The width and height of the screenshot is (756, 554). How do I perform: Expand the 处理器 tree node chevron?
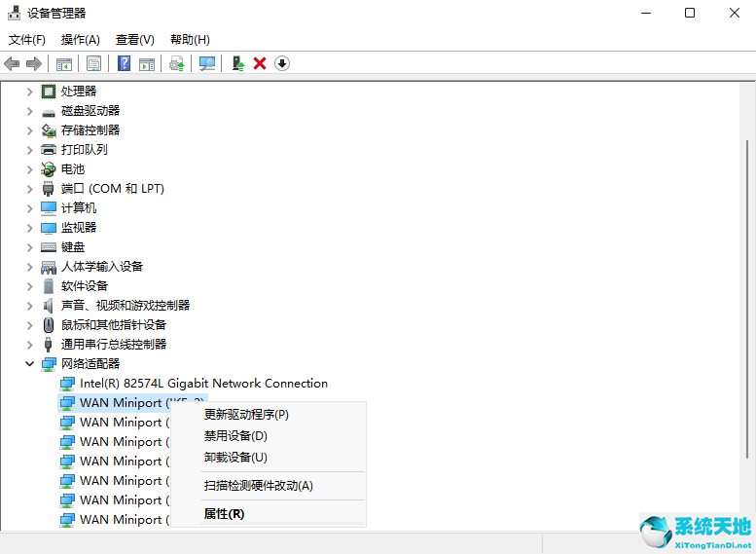point(30,92)
